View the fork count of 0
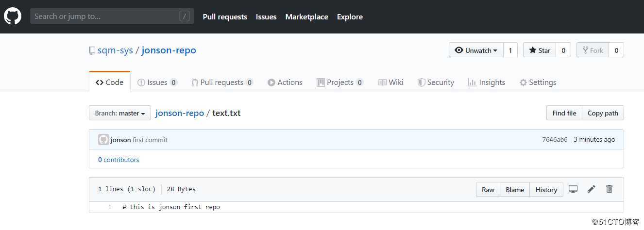This screenshot has width=644, height=230. pyautogui.click(x=616, y=50)
